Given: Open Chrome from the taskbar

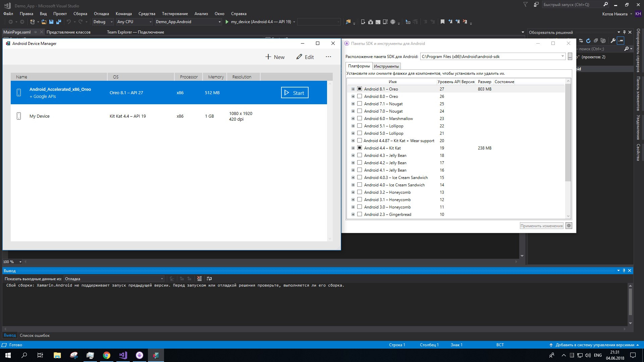Looking at the screenshot, I should click(107, 355).
